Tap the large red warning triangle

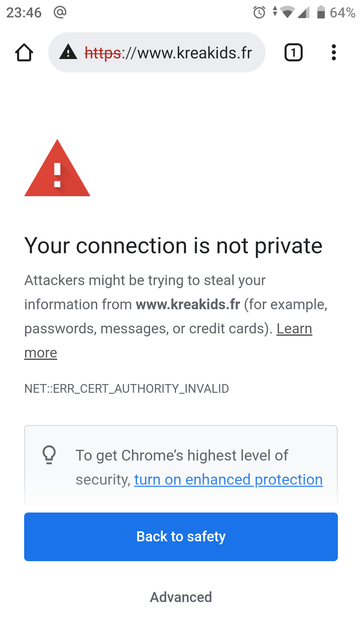[57, 169]
